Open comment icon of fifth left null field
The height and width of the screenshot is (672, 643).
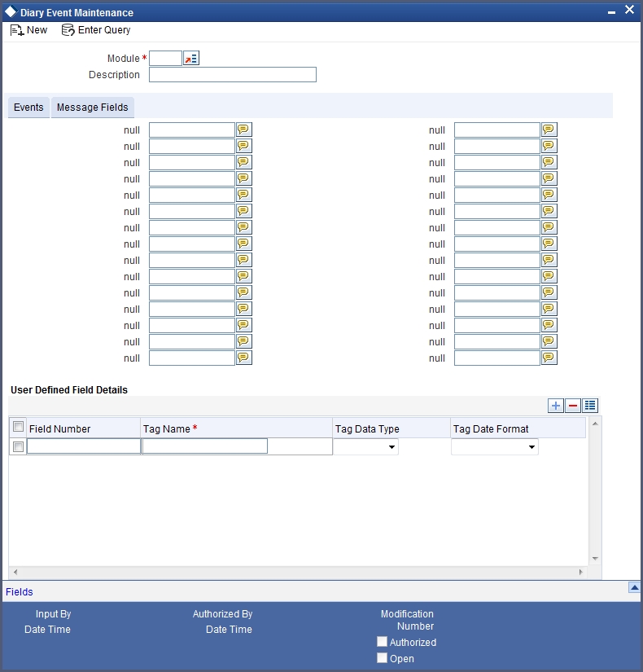(243, 195)
